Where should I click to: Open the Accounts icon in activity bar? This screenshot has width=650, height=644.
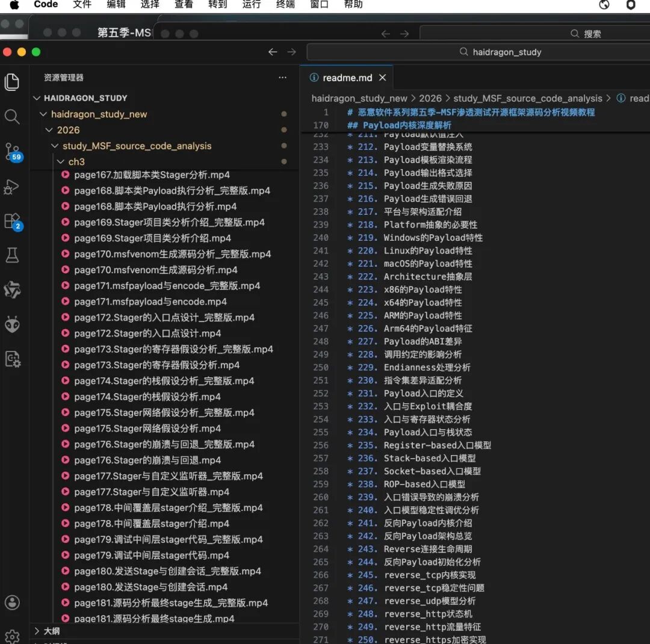pos(12,602)
